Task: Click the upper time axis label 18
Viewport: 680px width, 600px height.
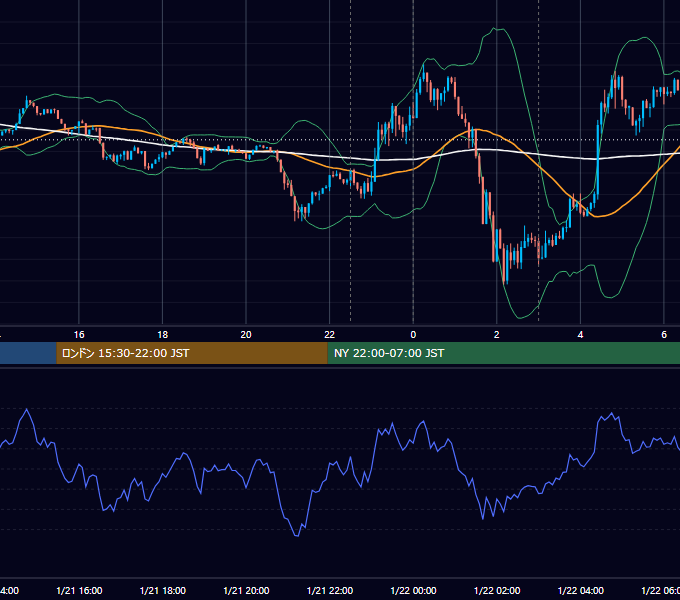Action: [163, 335]
